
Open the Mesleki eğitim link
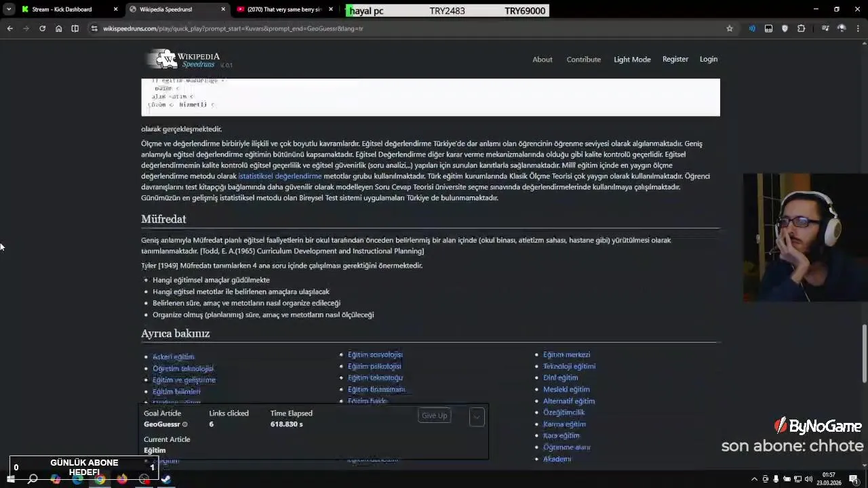566,390
